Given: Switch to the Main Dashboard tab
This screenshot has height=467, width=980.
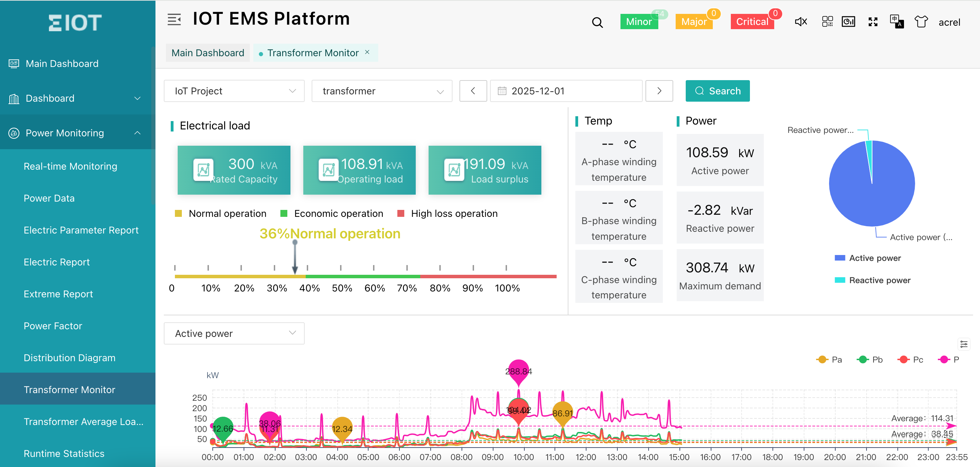Looking at the screenshot, I should coord(208,53).
